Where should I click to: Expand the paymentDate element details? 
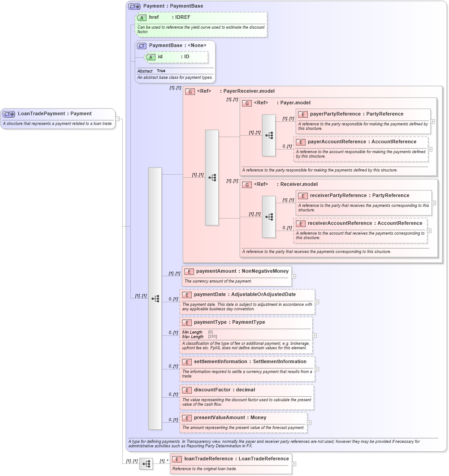click(x=317, y=302)
